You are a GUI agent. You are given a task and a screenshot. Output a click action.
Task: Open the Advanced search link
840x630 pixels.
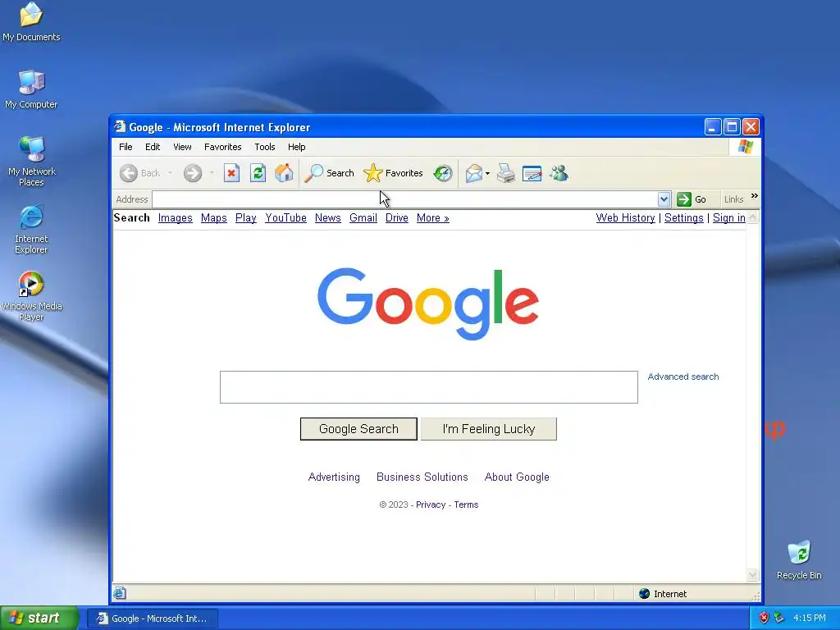pos(683,377)
